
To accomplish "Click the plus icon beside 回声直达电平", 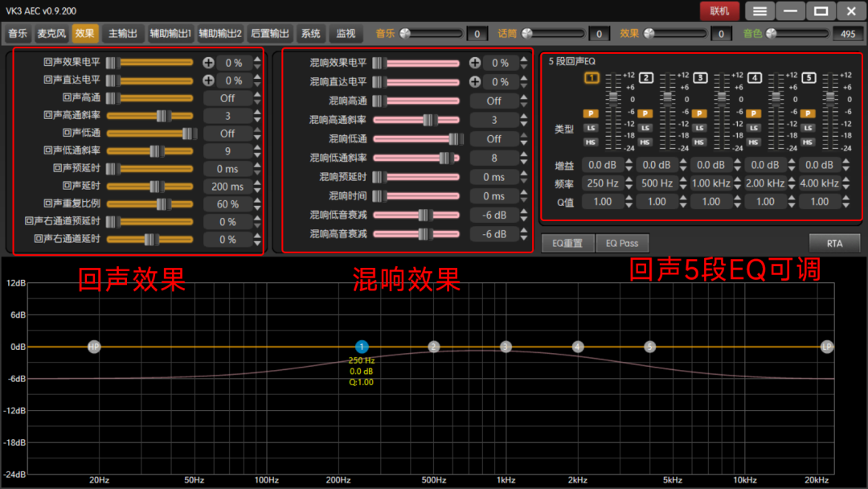I will point(208,80).
